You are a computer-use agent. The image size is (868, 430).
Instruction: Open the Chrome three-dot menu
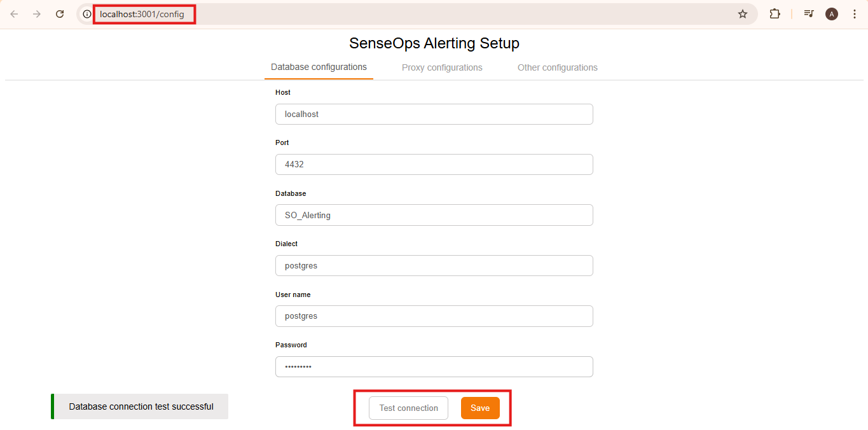coord(855,13)
